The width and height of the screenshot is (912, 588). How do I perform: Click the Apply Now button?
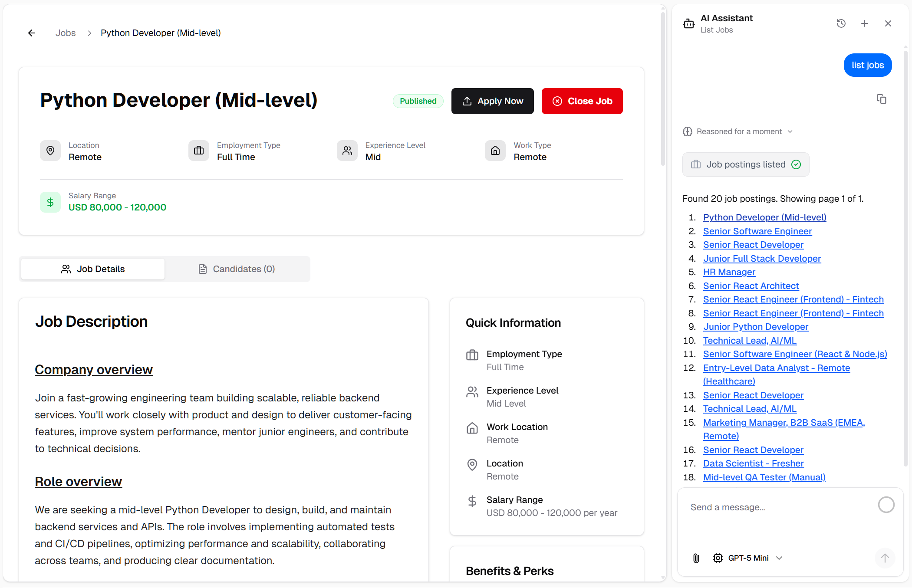coord(492,101)
